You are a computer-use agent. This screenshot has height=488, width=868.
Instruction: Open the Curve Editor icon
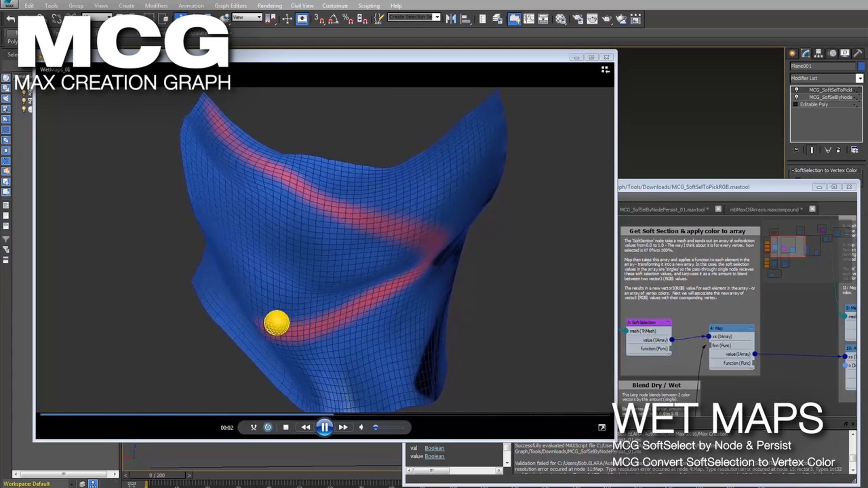click(x=528, y=19)
